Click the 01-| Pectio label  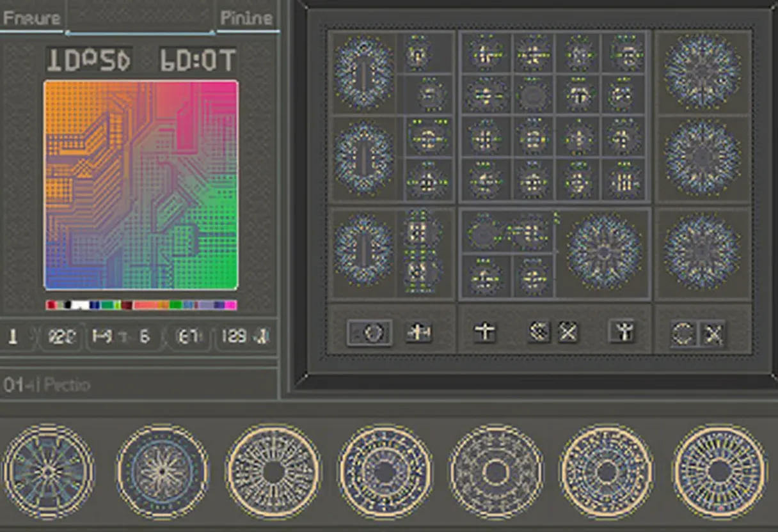47,385
